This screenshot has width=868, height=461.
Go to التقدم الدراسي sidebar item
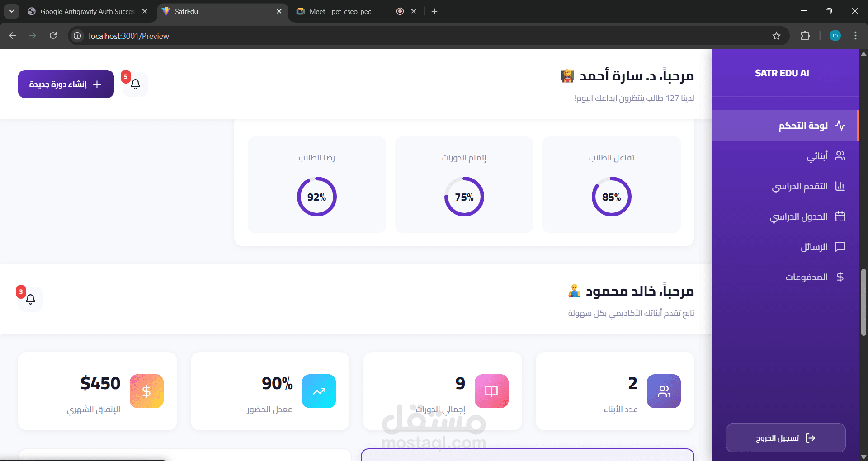[x=785, y=186]
